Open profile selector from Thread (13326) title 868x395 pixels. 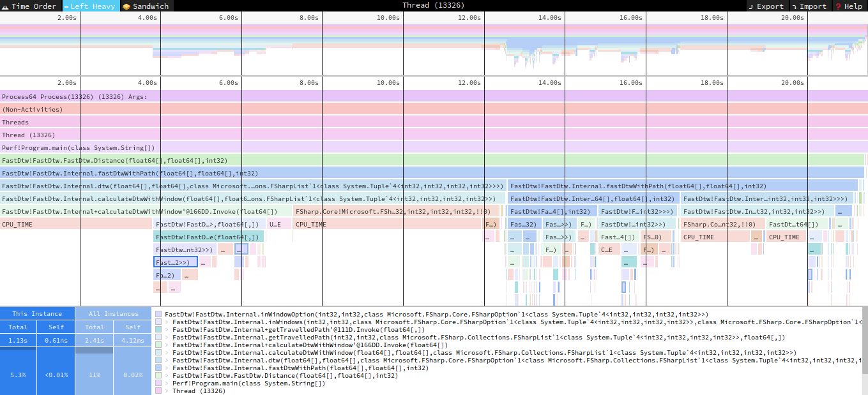(433, 6)
